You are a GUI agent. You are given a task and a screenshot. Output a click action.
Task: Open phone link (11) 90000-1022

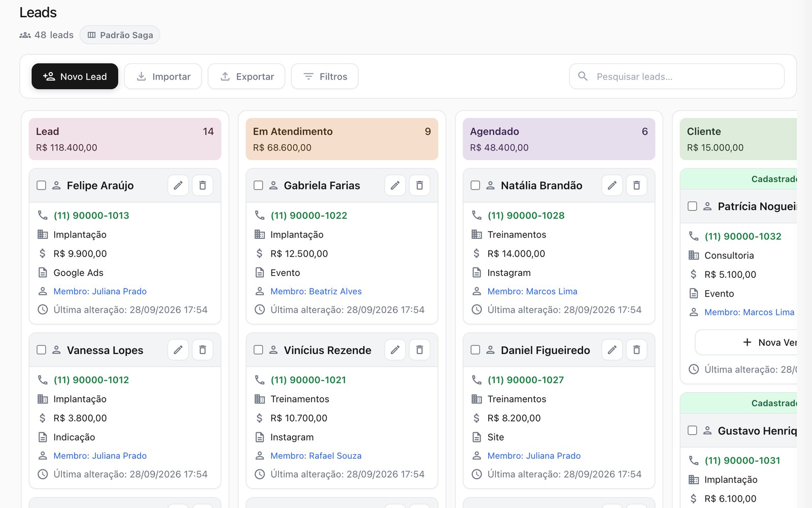point(309,215)
